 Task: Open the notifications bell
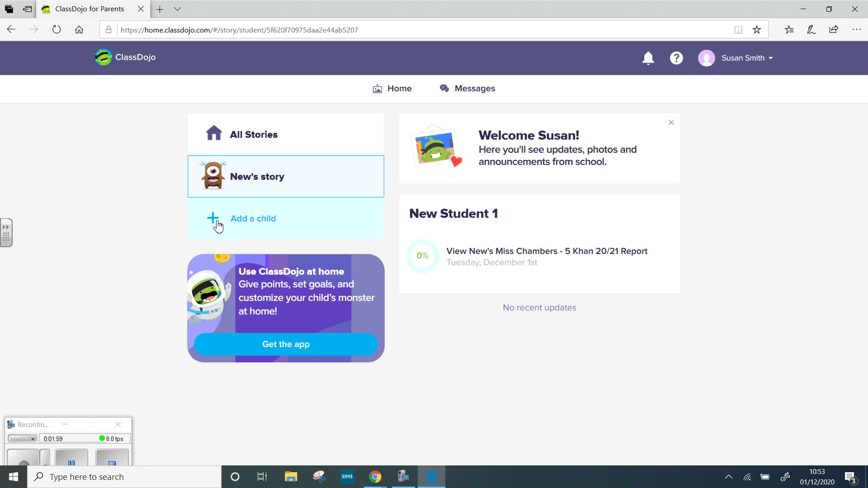coord(648,58)
